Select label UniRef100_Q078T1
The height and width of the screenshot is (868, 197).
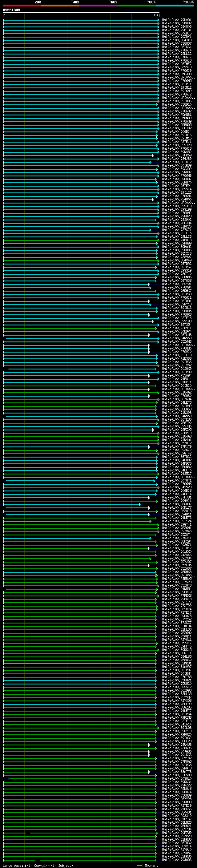point(177,481)
